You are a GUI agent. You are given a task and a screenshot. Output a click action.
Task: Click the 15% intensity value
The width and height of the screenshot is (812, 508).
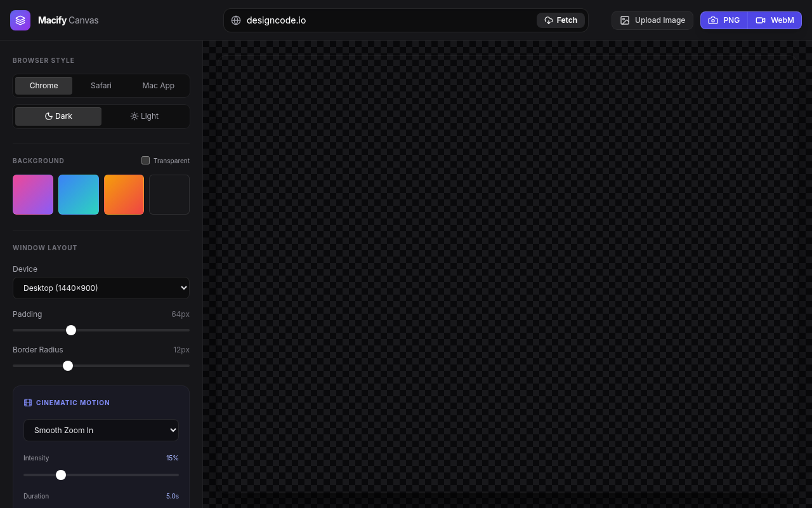click(x=173, y=458)
